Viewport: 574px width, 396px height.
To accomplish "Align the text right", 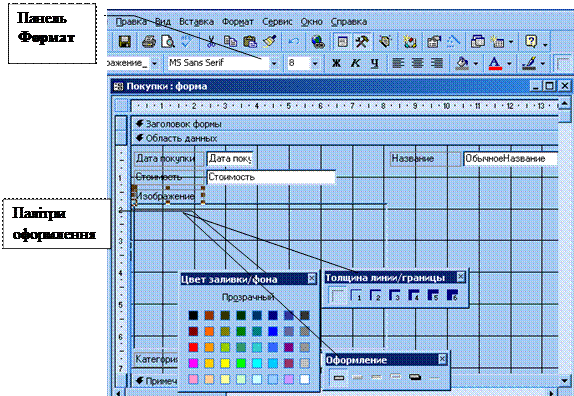I will [x=437, y=63].
